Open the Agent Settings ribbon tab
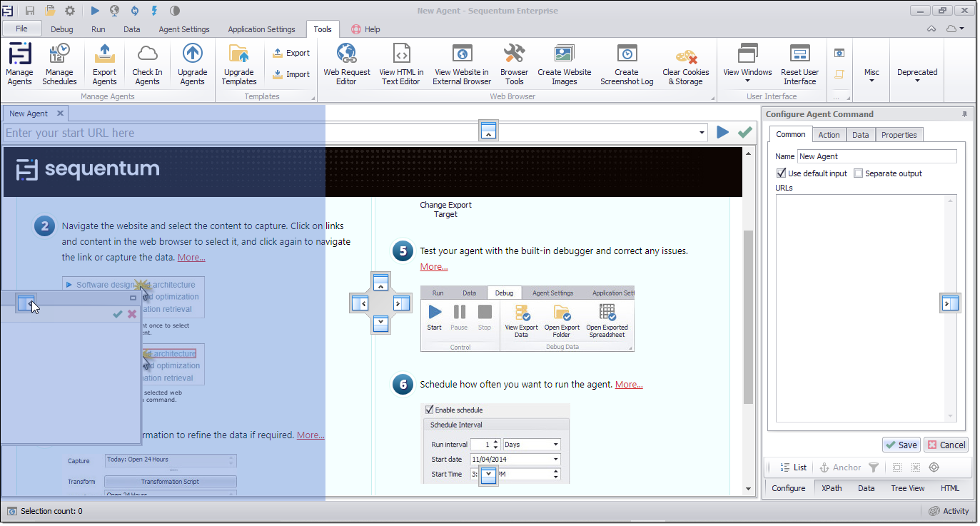980x526 pixels. (184, 29)
